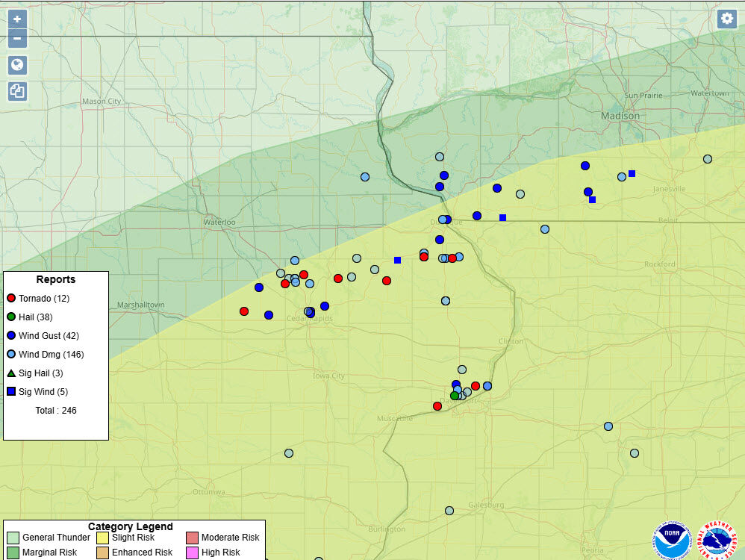The width and height of the screenshot is (745, 560).
Task: Select Sig Hail triangle legend entry
Action: 11,373
